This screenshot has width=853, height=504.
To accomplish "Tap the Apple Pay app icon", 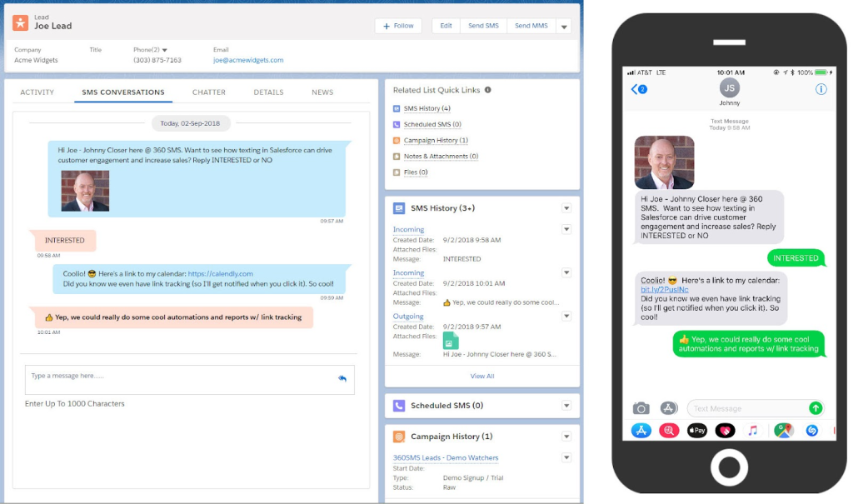I will pos(696,431).
